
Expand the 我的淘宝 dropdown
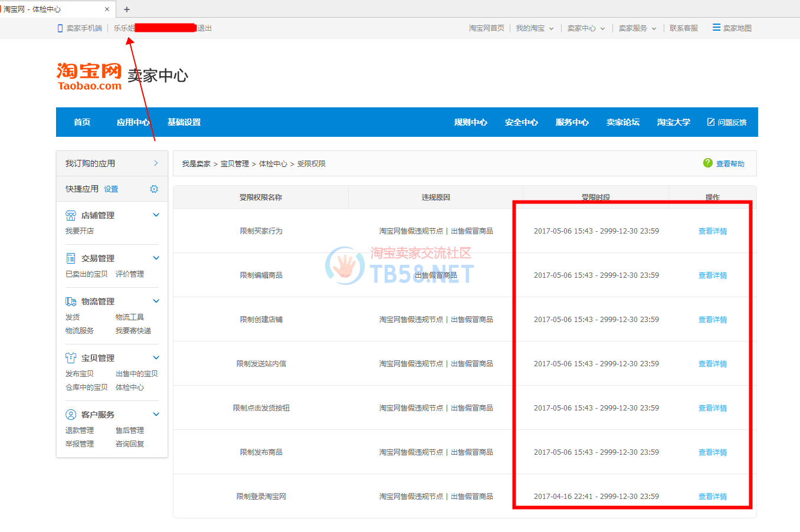552,28
